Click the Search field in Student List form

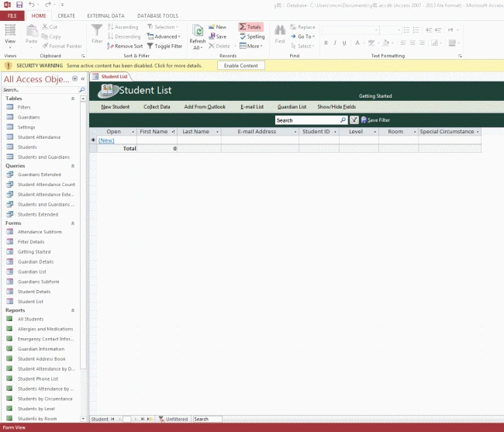coord(308,120)
